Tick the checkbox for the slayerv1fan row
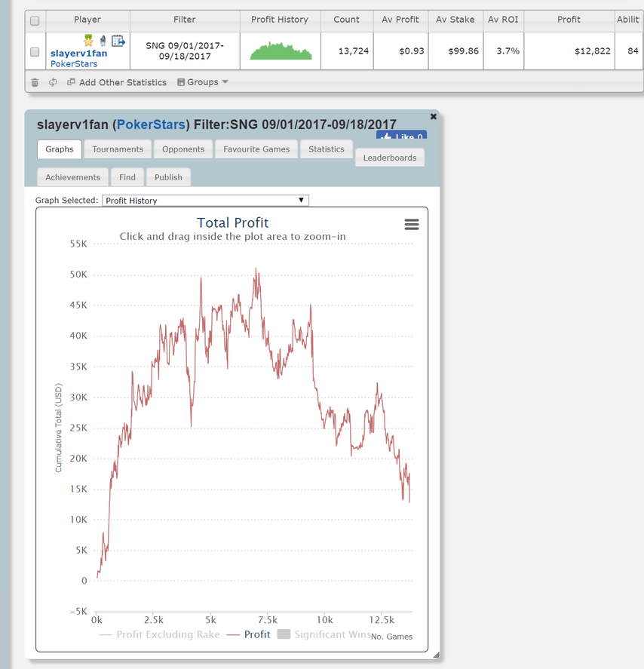644x669 pixels. point(35,52)
